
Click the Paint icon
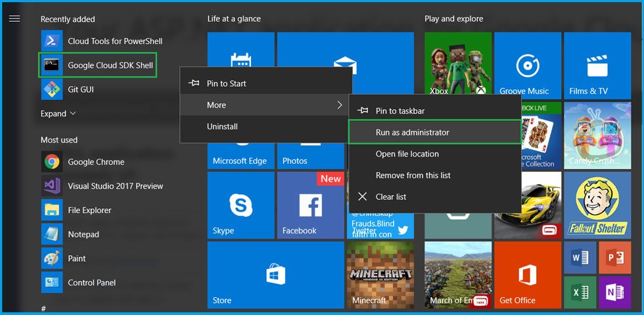tap(52, 258)
